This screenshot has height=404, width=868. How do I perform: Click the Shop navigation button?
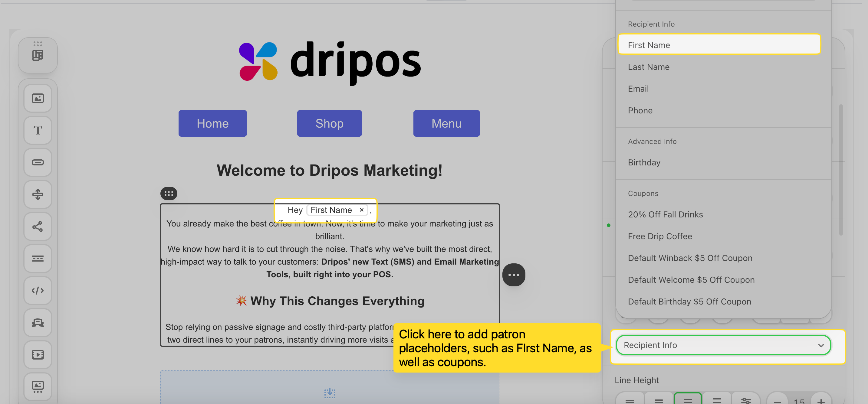pyautogui.click(x=329, y=123)
